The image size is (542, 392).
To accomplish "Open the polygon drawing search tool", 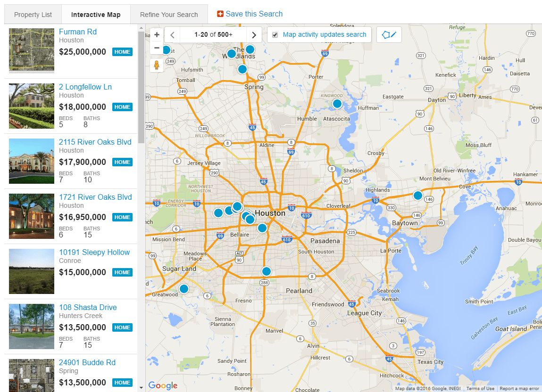I will coord(389,34).
